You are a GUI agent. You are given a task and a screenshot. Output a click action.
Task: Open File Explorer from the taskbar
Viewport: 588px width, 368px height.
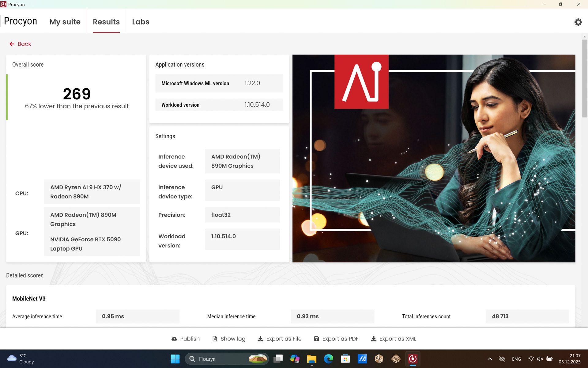pyautogui.click(x=312, y=359)
